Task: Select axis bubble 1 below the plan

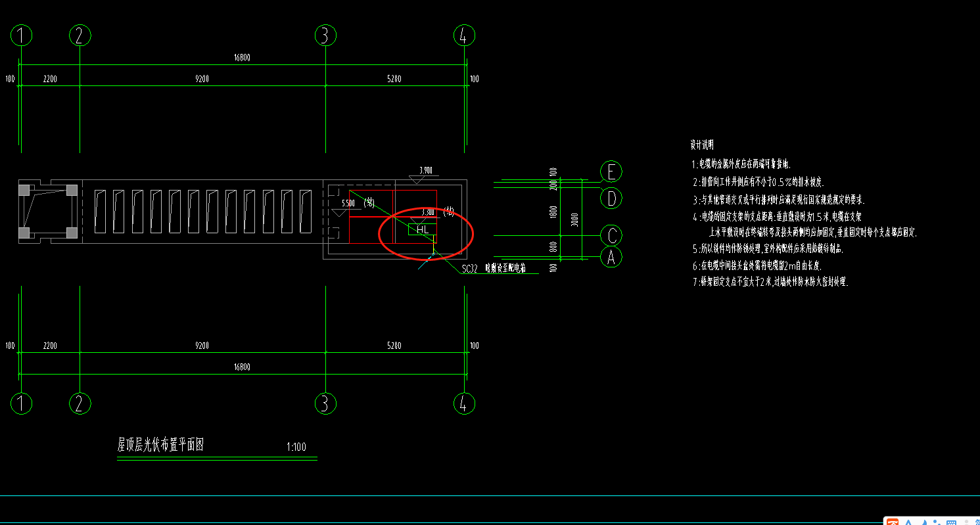Action: point(22,405)
